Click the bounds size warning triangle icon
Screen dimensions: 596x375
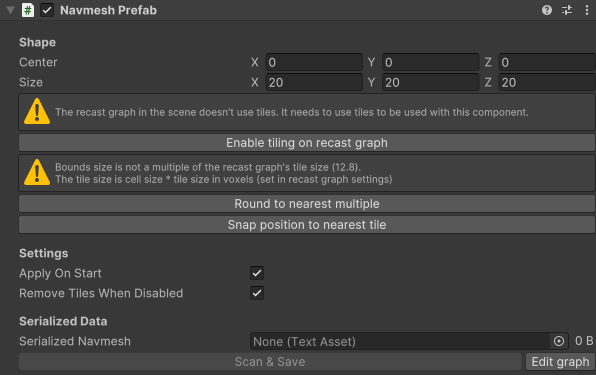tap(37, 172)
